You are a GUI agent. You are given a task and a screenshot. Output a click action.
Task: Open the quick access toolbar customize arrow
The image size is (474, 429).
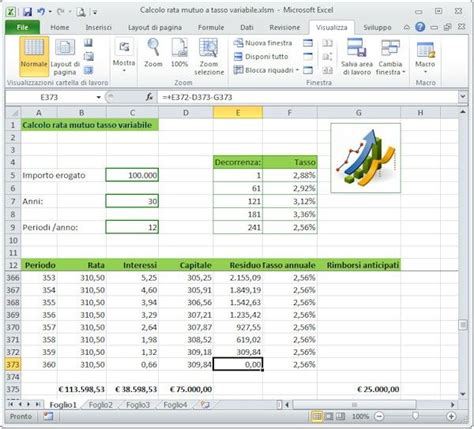coord(95,12)
